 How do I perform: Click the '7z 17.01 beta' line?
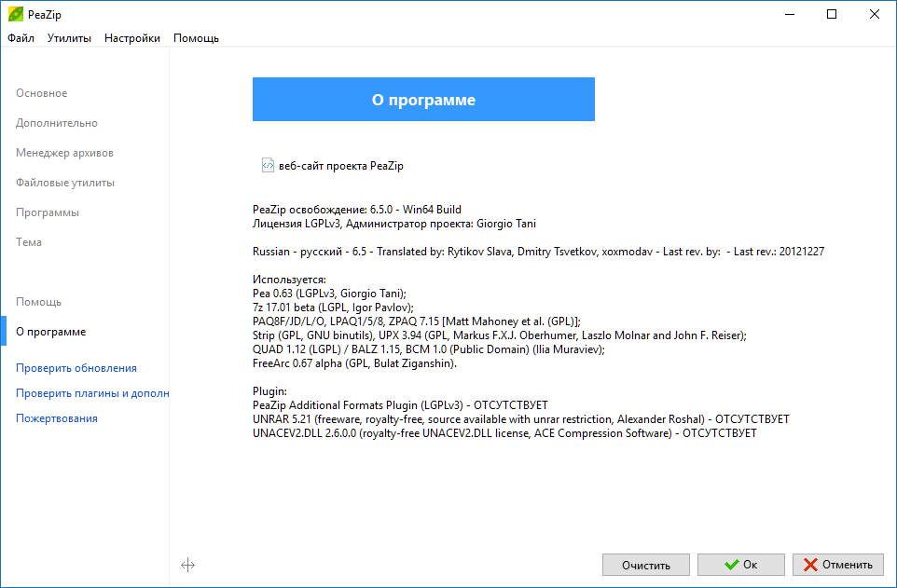click(333, 308)
